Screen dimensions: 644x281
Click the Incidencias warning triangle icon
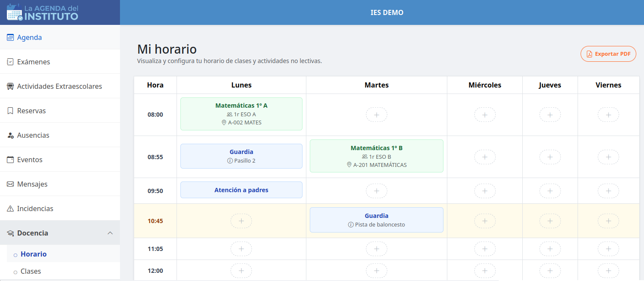point(10,208)
